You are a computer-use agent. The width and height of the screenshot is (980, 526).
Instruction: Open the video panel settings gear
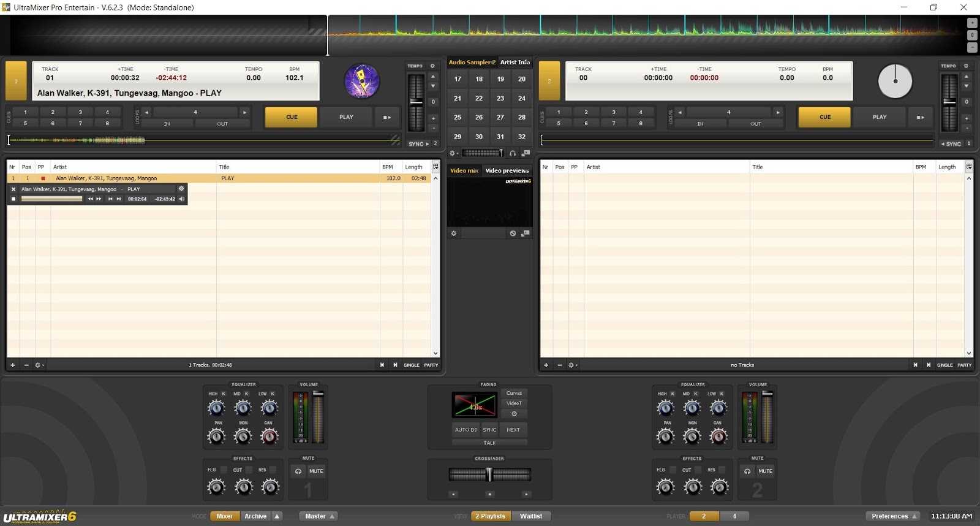click(x=454, y=234)
